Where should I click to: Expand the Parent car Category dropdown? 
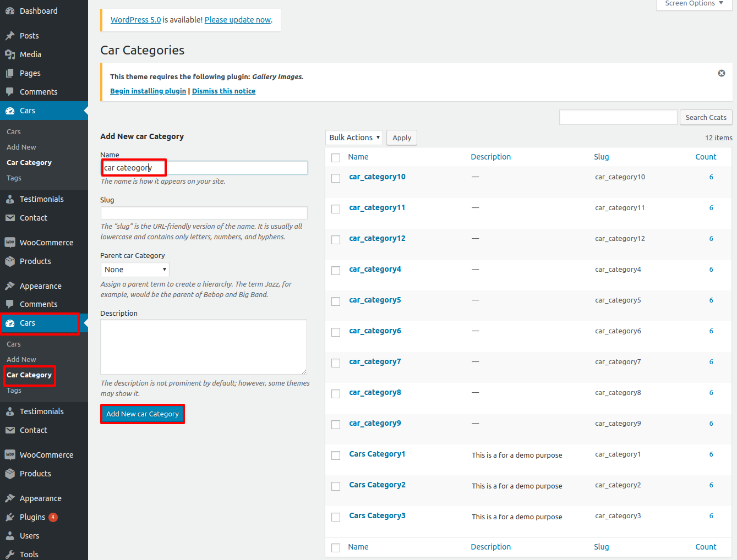coord(135,270)
